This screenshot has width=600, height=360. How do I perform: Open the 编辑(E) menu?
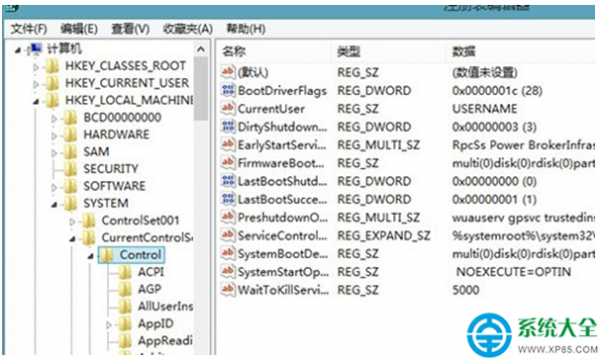79,29
